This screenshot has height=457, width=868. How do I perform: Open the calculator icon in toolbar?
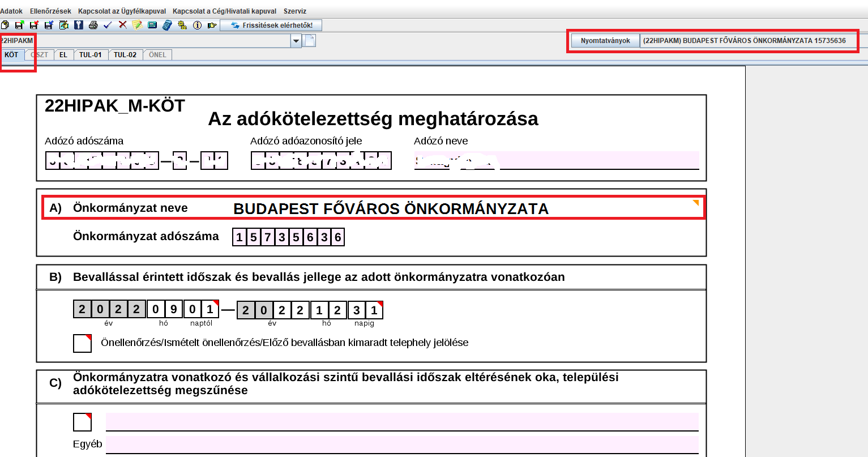pos(167,25)
